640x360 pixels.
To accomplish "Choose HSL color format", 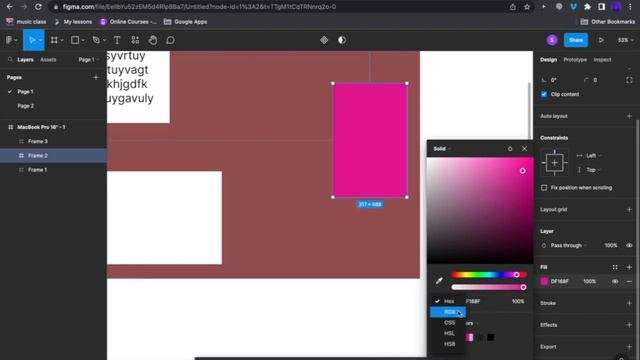I will coord(448,333).
